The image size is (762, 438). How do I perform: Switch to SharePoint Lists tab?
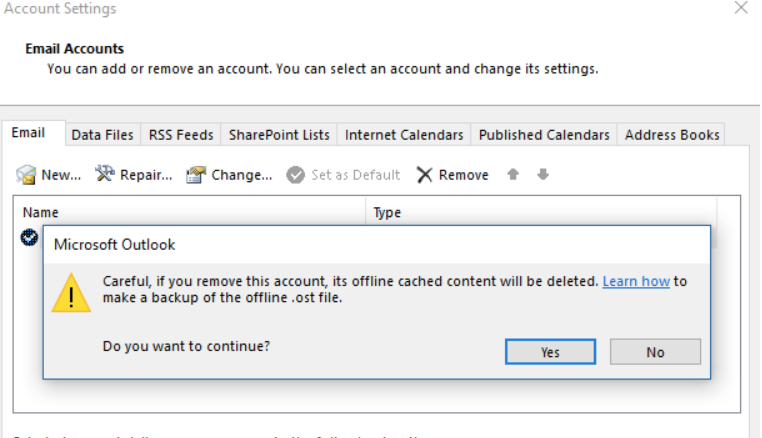pyautogui.click(x=279, y=135)
